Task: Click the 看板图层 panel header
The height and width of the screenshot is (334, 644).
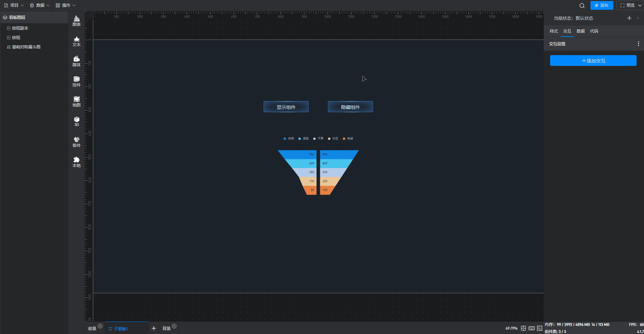Action: [34, 17]
